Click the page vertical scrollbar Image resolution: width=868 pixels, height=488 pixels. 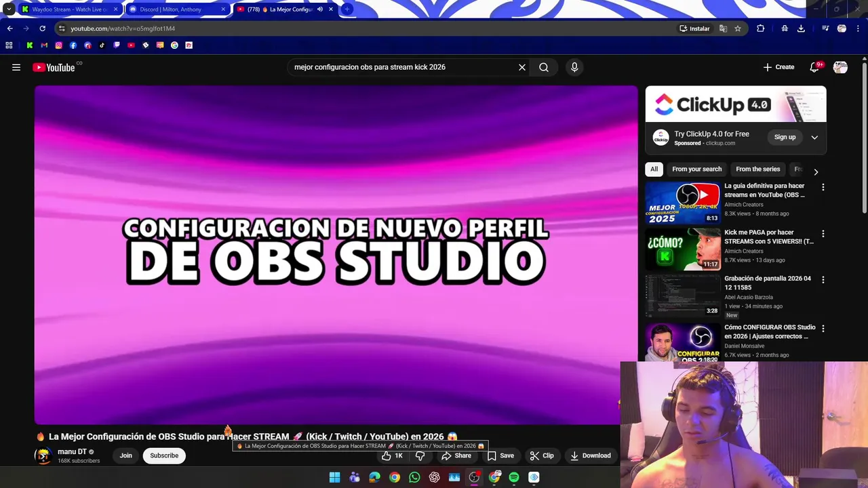coord(865,139)
